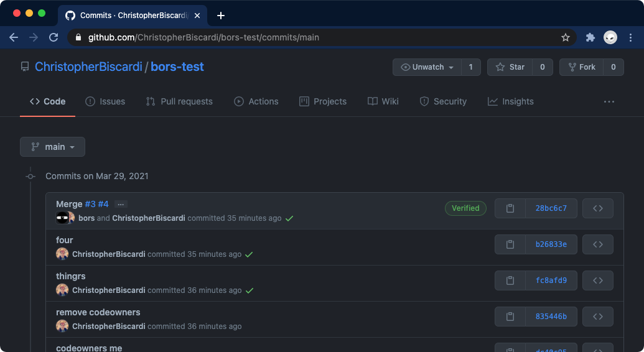
Task: Expand the Merge commit message ellipsis
Action: click(x=121, y=204)
